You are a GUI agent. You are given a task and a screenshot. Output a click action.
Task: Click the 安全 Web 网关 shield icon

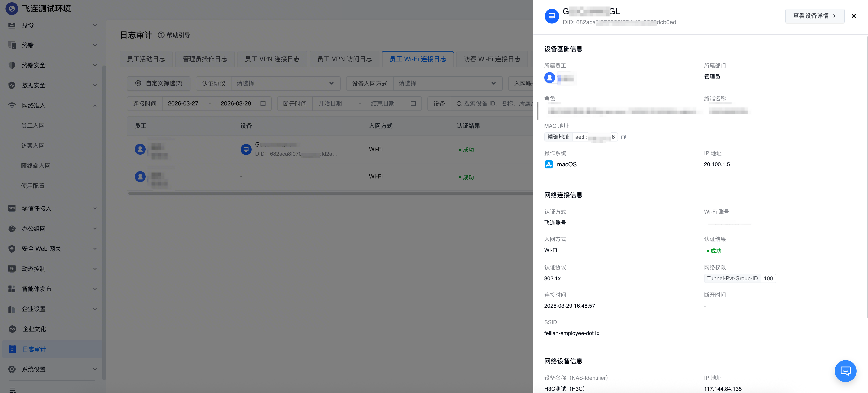click(x=12, y=249)
